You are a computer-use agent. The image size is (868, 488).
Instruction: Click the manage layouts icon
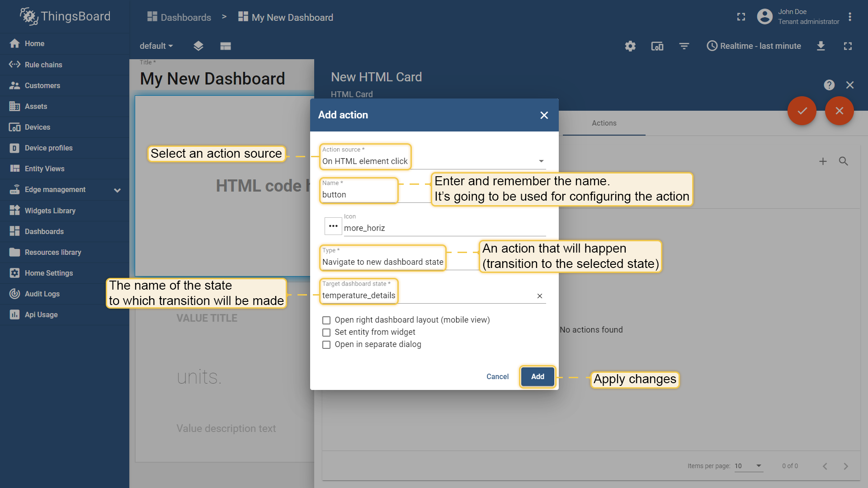[226, 46]
